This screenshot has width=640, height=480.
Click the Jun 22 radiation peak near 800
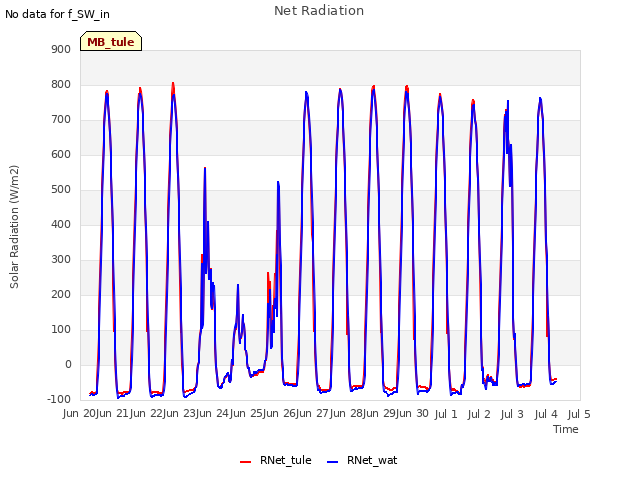[173, 84]
